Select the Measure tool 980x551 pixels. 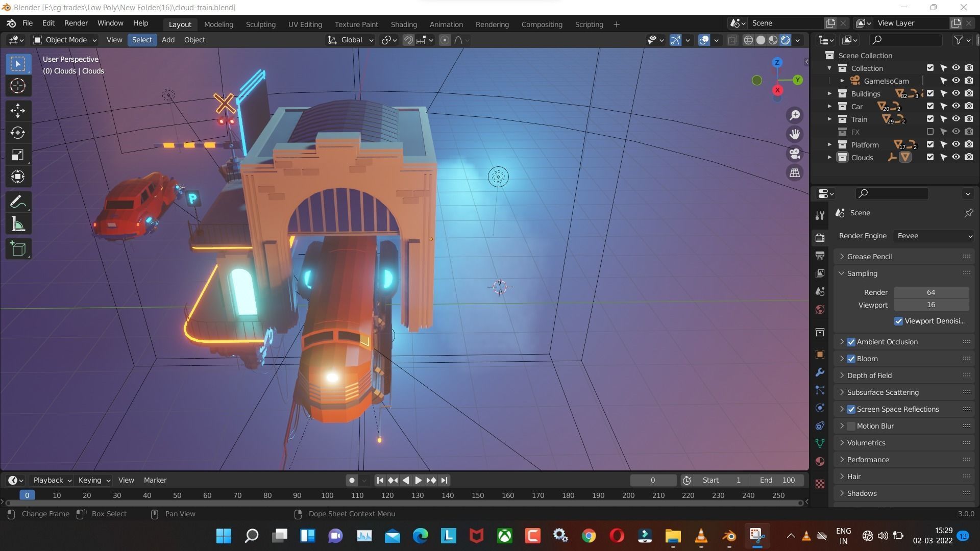pyautogui.click(x=18, y=224)
